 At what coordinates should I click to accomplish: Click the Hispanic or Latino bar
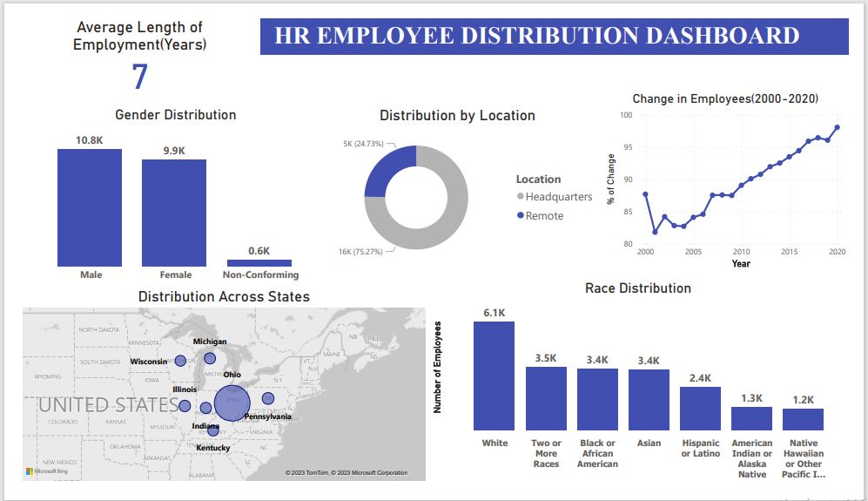pos(700,409)
